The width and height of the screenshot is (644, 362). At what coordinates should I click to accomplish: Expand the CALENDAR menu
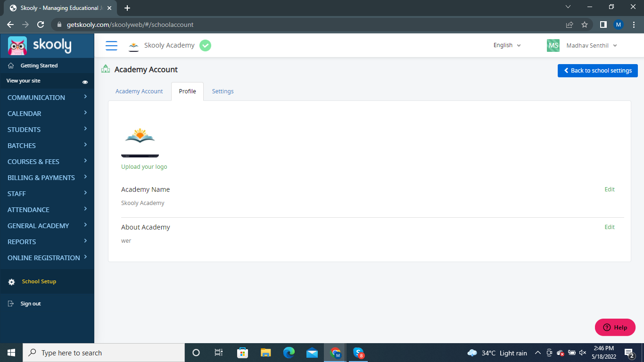(47, 114)
